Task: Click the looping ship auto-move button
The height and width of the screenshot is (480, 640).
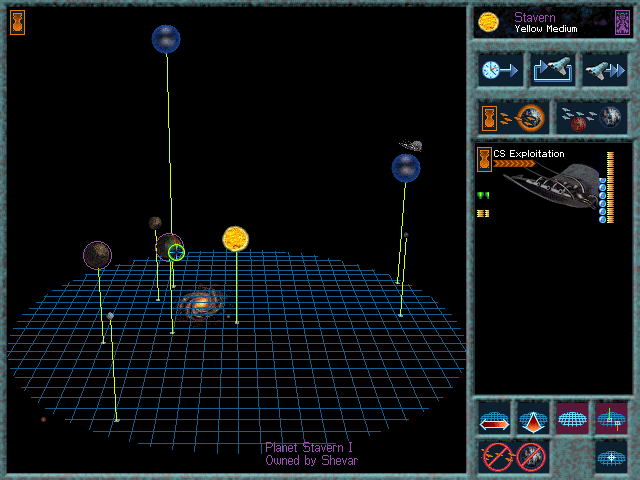Action: 552,70
